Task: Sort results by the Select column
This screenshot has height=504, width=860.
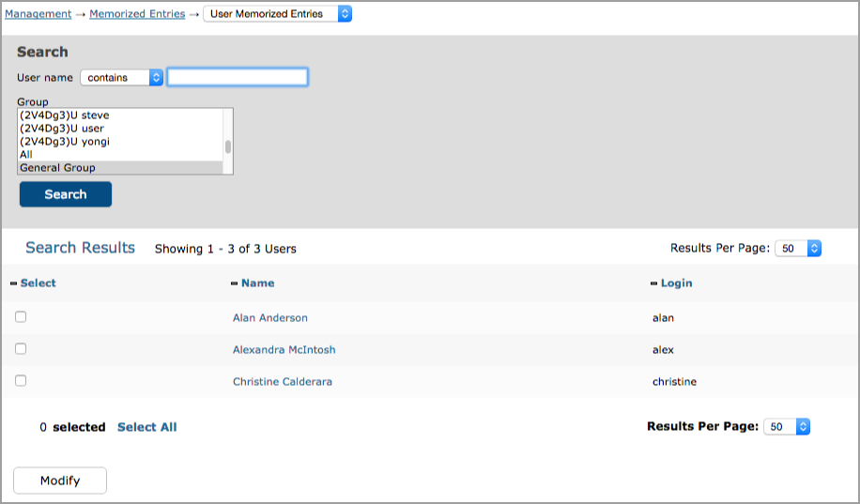Action: pyautogui.click(x=38, y=283)
